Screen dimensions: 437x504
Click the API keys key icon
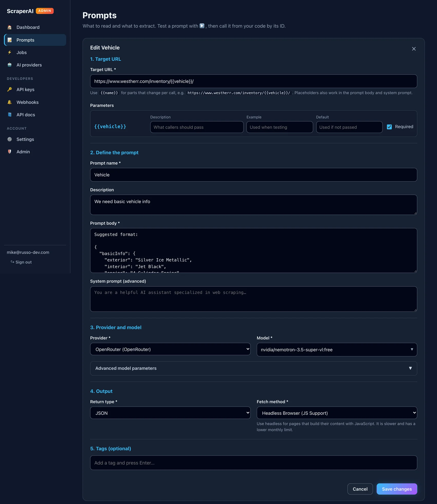click(10, 89)
